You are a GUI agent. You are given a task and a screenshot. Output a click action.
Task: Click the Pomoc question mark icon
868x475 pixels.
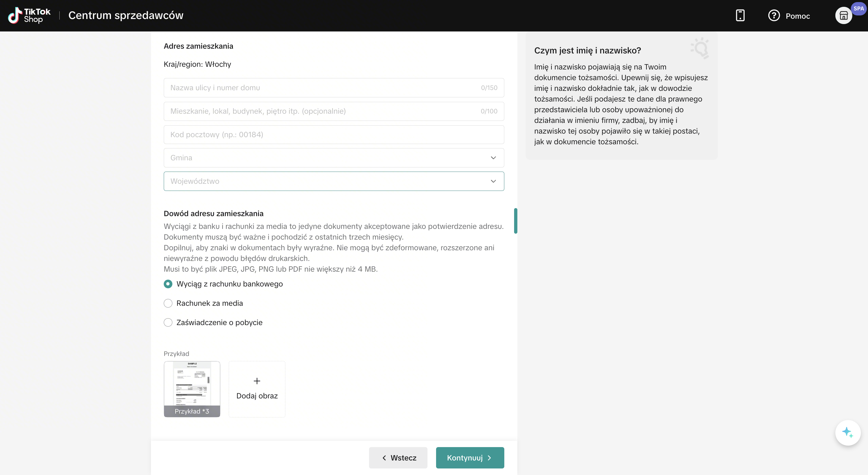coord(774,15)
